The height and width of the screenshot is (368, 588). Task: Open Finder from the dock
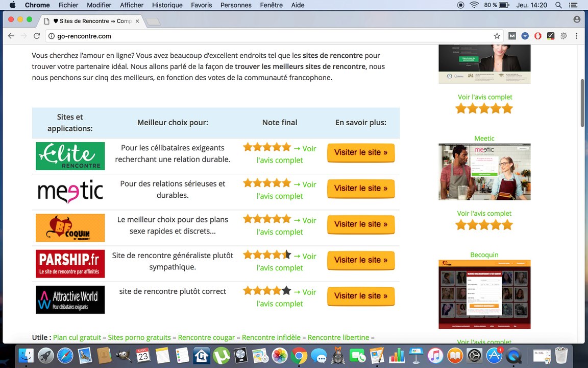26,355
